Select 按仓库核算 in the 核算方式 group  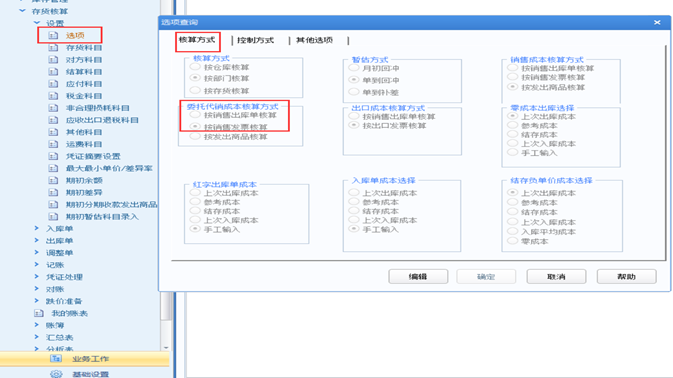click(195, 67)
